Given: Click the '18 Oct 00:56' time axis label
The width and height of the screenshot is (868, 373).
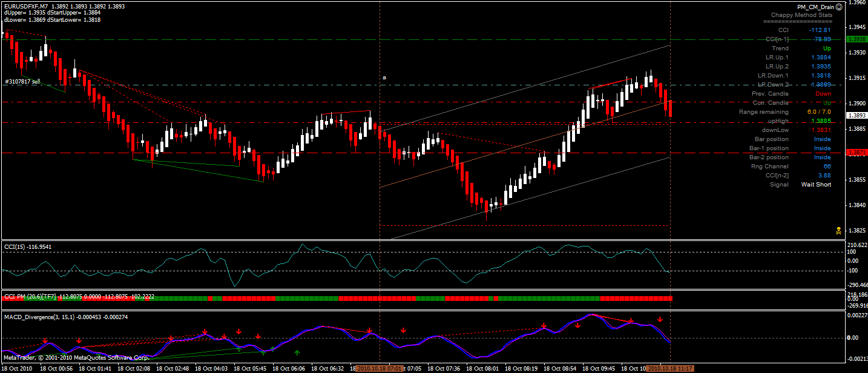Looking at the screenshot, I should [56, 368].
